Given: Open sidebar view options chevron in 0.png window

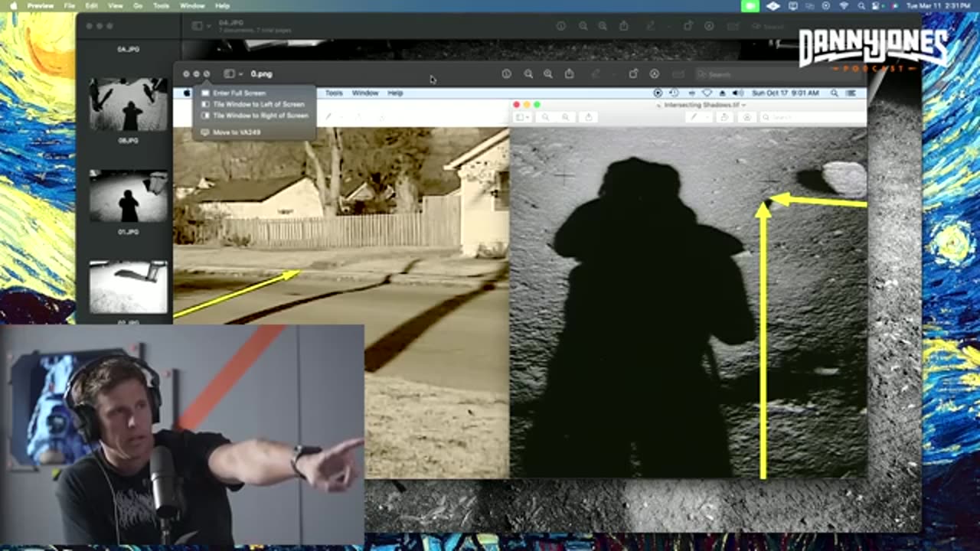Looking at the screenshot, I should (240, 74).
